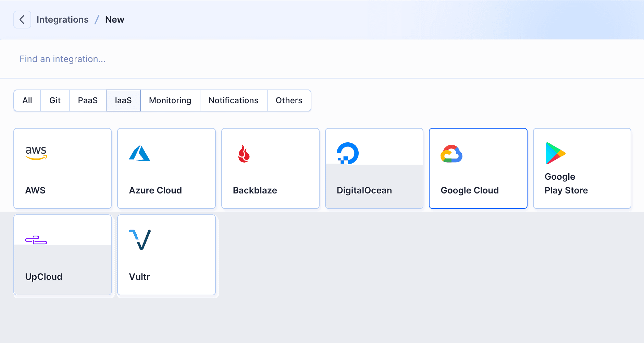
Task: Click the Google Play Store triangle icon
Action: tap(555, 153)
